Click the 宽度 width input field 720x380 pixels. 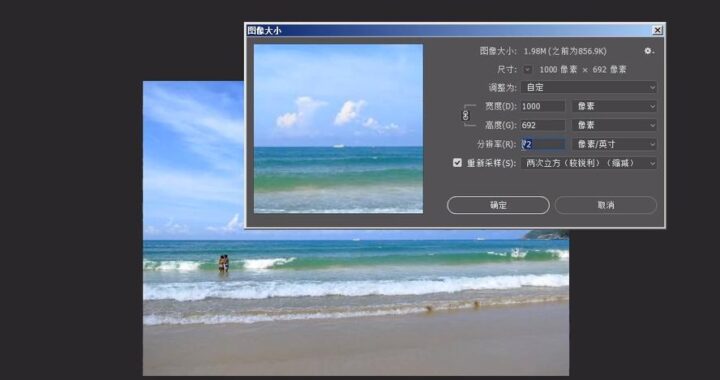click(543, 106)
